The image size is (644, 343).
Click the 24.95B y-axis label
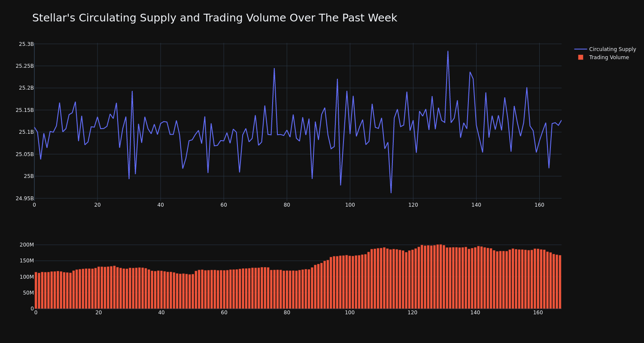coord(24,199)
